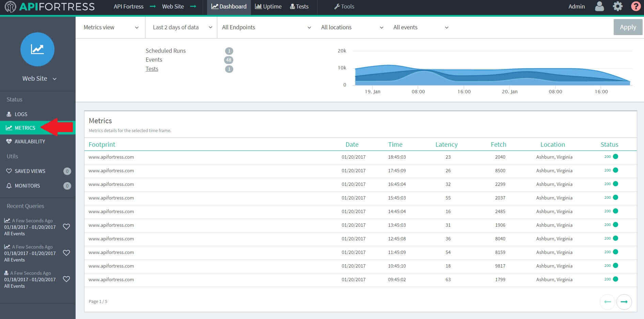
Task: Expand the All locations dropdown
Action: click(x=352, y=27)
